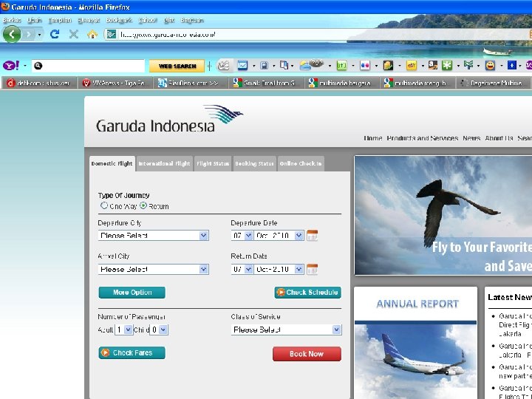Switch to International Flight tab
Image resolution: width=532 pixels, height=399 pixels.
164,163
